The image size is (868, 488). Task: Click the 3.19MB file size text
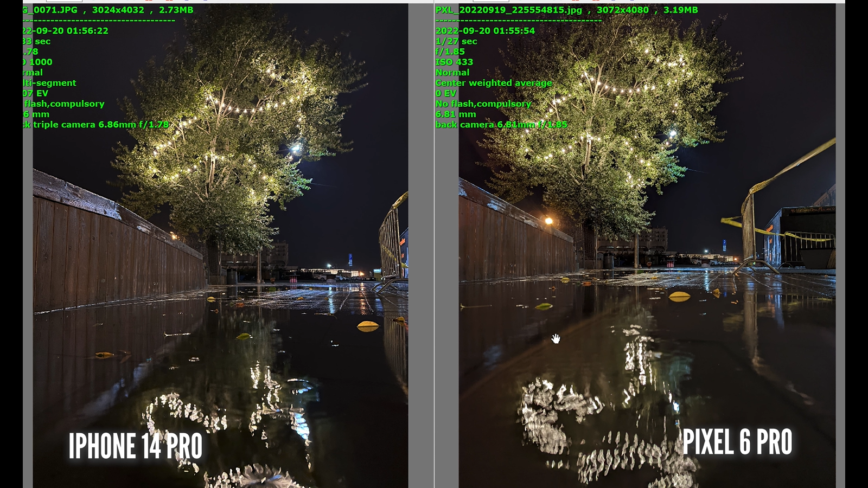click(680, 10)
